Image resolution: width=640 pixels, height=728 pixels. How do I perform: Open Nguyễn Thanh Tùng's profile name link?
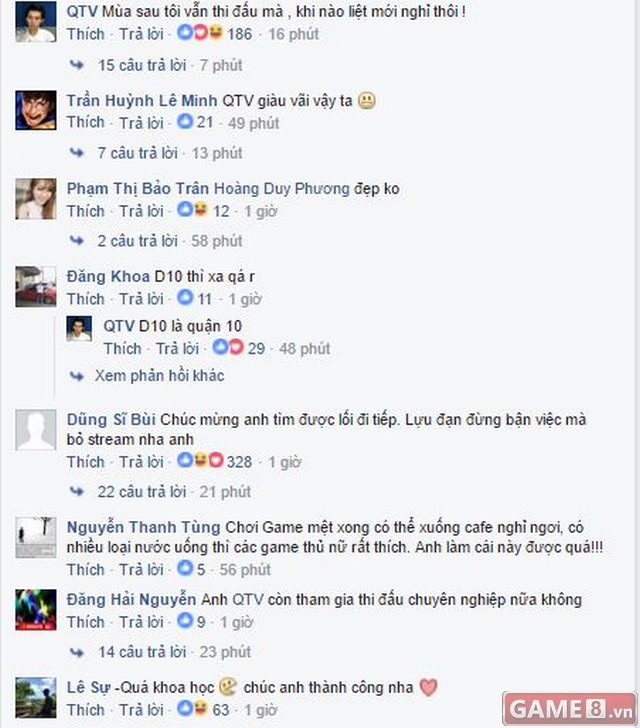pos(144,527)
